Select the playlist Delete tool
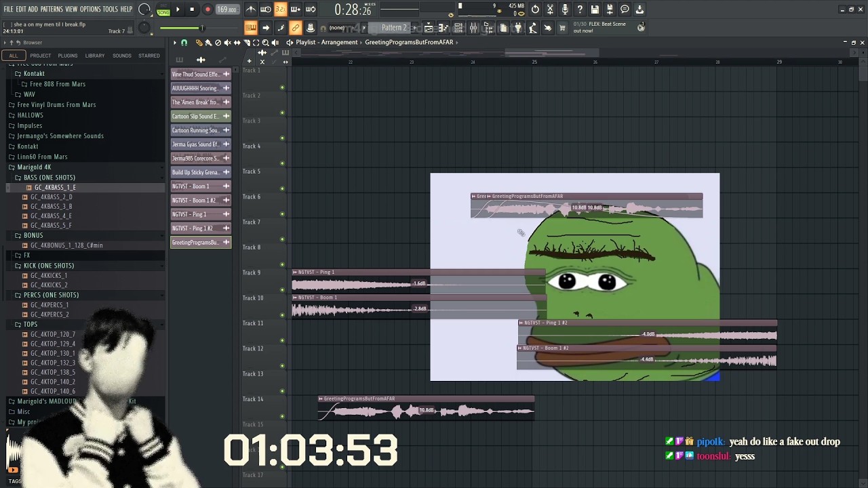Viewport: 868px width, 488px height. tap(218, 42)
